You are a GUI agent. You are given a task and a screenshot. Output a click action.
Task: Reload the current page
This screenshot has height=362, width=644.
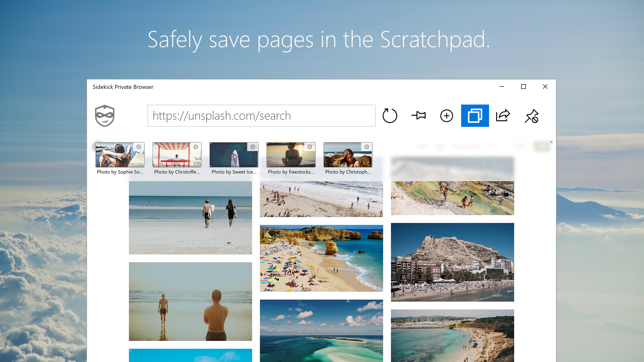pos(390,115)
